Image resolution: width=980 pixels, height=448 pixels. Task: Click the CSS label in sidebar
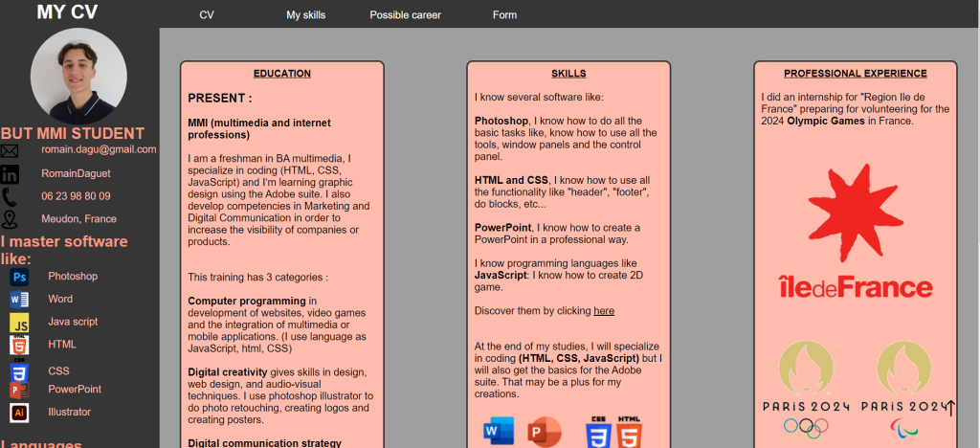58,370
